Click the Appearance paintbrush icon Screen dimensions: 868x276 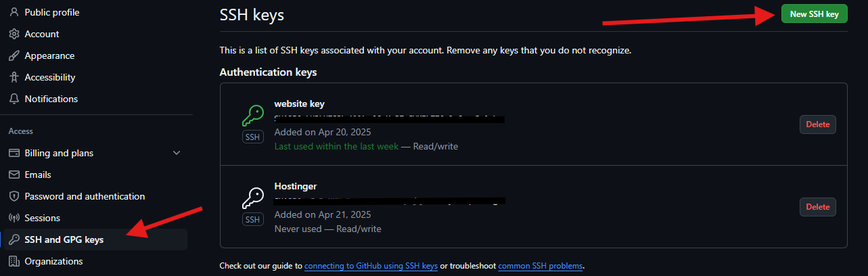coord(14,55)
